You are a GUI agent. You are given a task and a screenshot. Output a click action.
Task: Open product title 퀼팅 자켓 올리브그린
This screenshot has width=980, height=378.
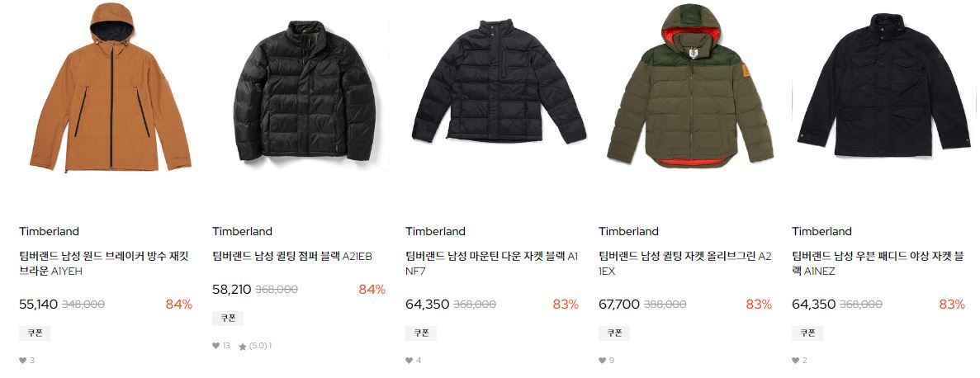(685, 263)
